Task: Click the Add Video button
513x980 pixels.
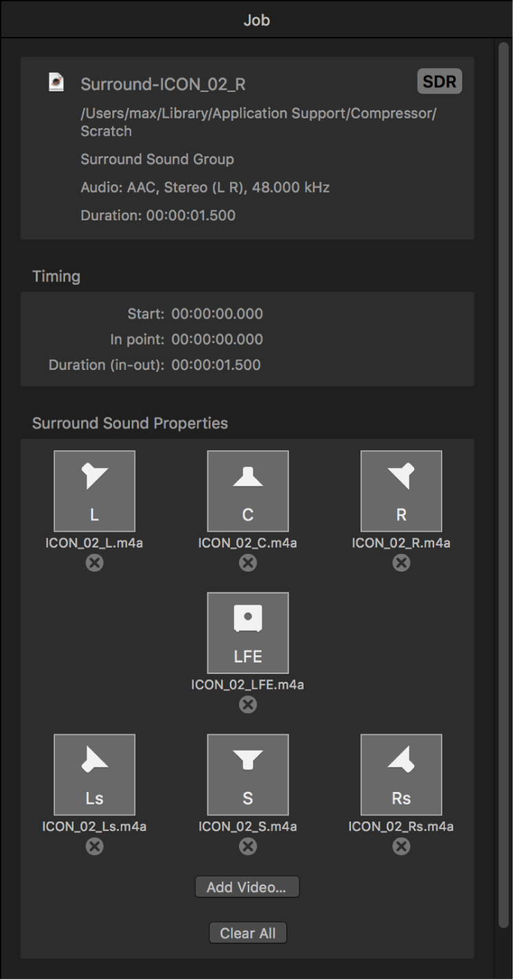Action: click(247, 886)
